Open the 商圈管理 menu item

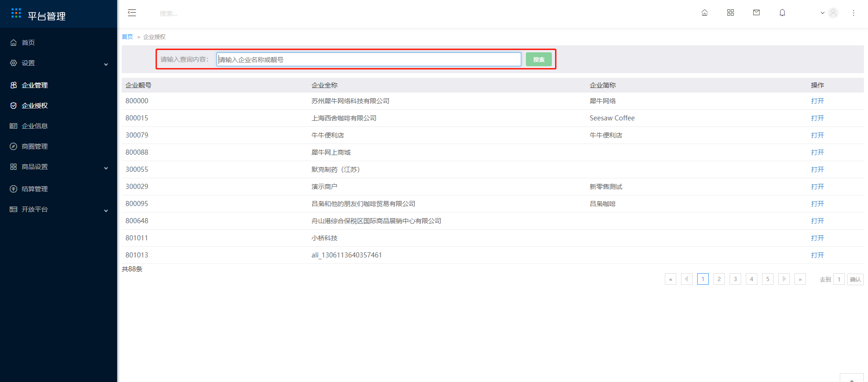(x=58, y=146)
